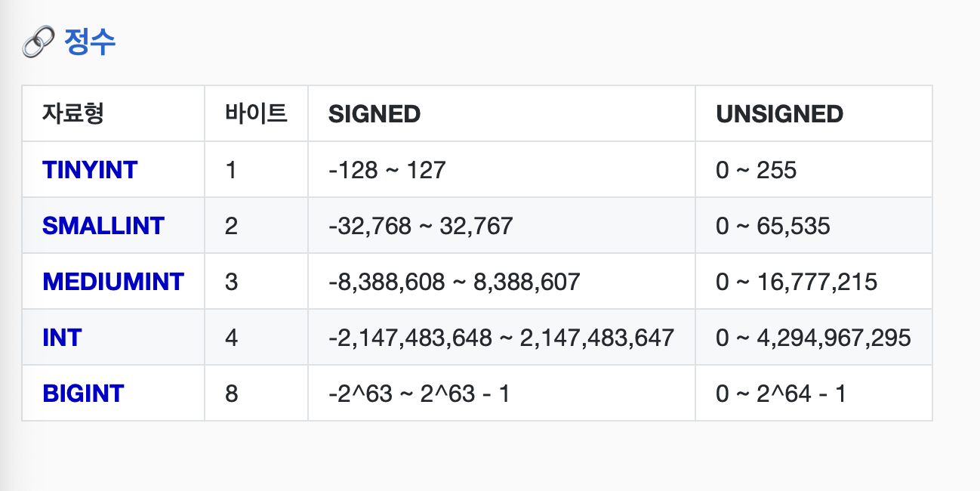Select the 0 ~ 16,777,215 cell
The width and height of the screenshot is (980, 491).
(x=797, y=282)
